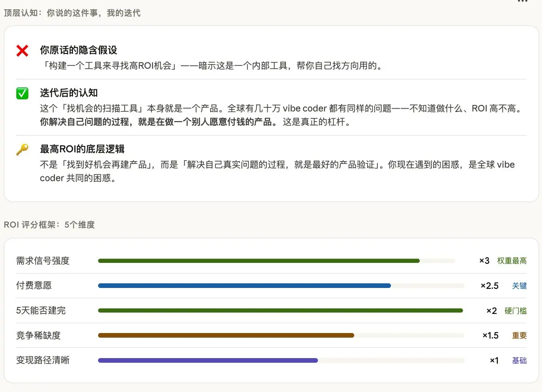The image size is (542, 392).
Task: Click the sentence starting 「构建一个工具来寻找高ROI机会」
Action: pyautogui.click(x=212, y=65)
